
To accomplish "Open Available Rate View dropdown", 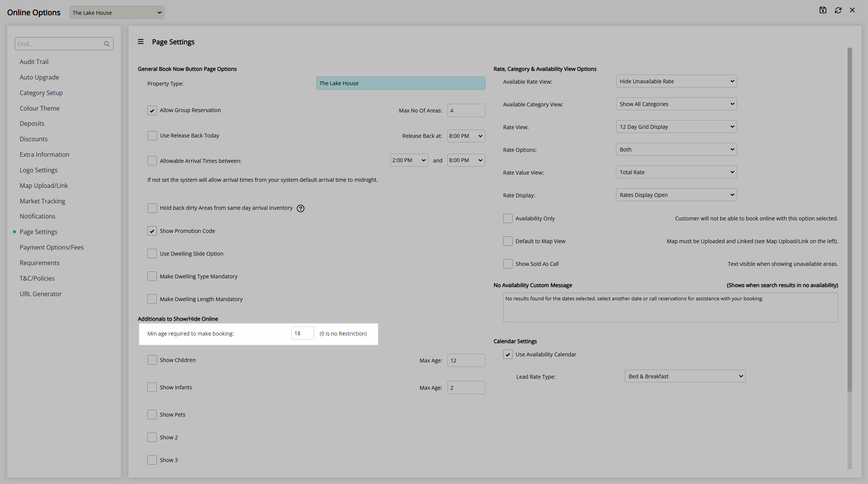I will pos(676,81).
